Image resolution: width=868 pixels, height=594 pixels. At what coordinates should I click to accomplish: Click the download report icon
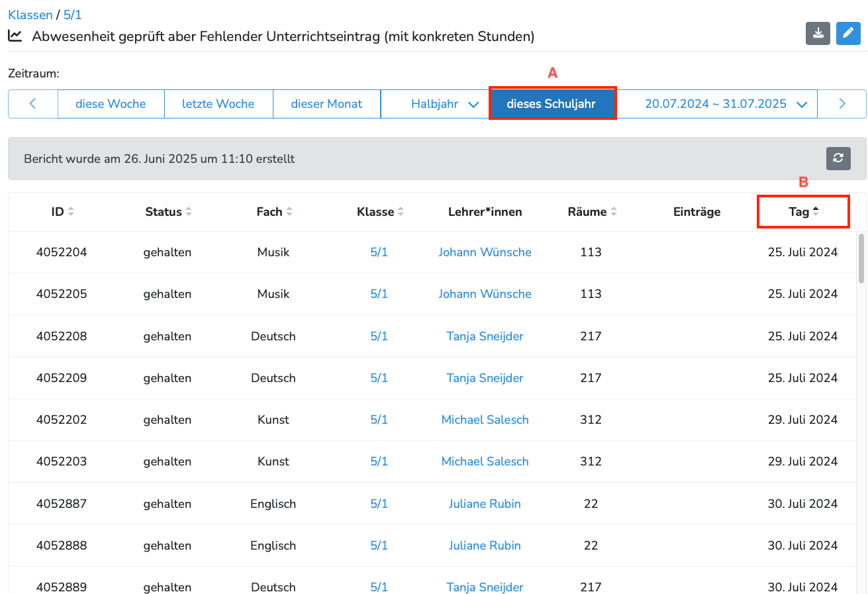click(x=818, y=34)
